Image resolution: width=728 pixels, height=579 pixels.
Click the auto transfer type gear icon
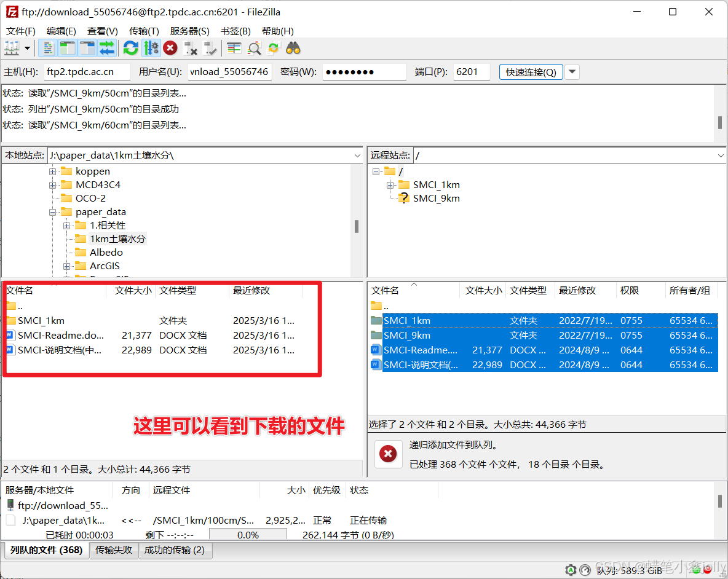point(571,570)
